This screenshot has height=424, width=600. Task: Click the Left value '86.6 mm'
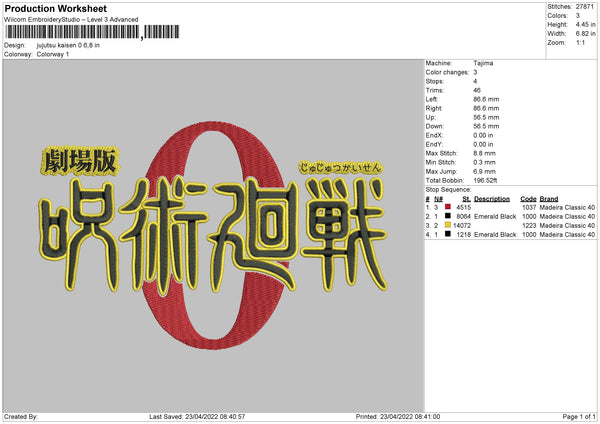point(486,99)
